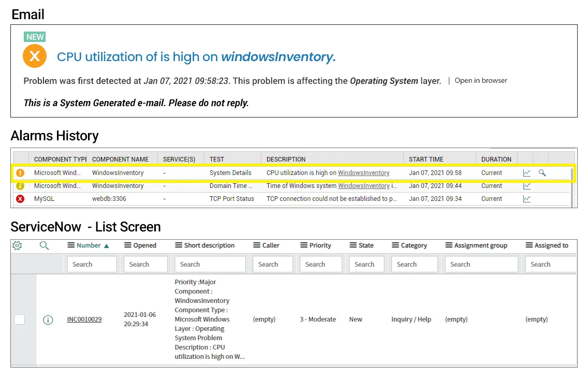Click the COMPONENT NAME column header in Alarms History
This screenshot has width=588, height=378.
click(121, 159)
